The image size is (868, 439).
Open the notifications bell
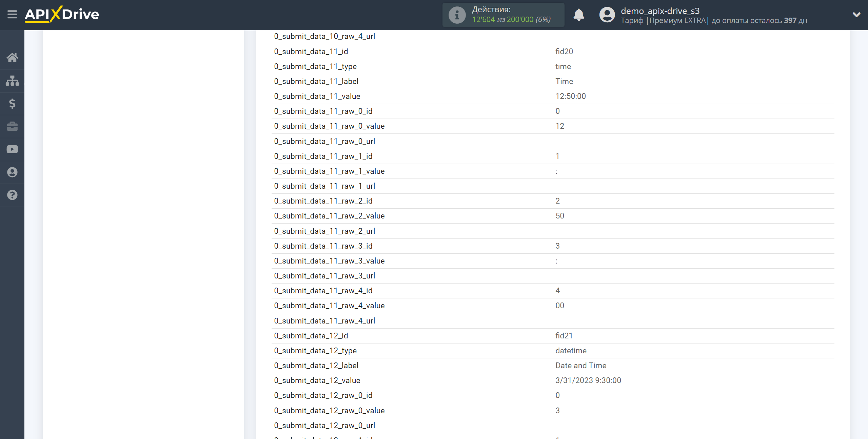[x=579, y=15]
